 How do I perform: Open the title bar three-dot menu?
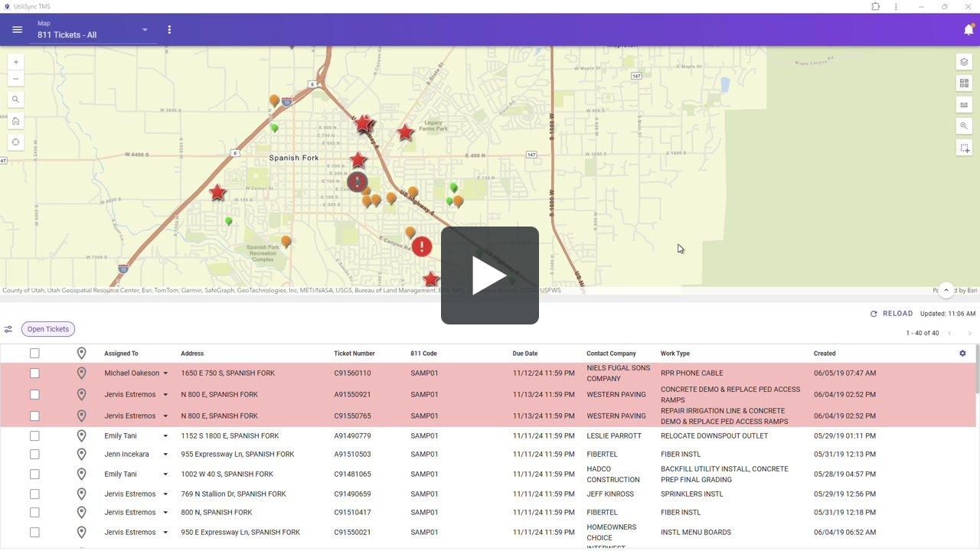(x=896, y=6)
